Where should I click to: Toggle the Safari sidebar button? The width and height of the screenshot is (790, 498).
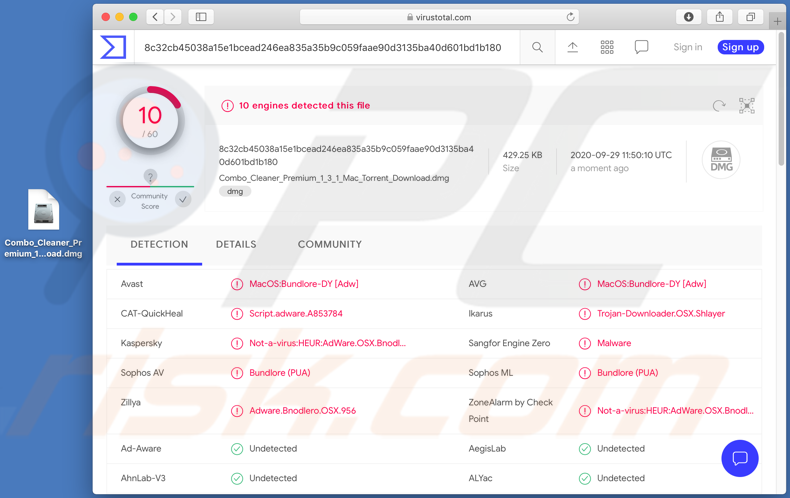[201, 17]
